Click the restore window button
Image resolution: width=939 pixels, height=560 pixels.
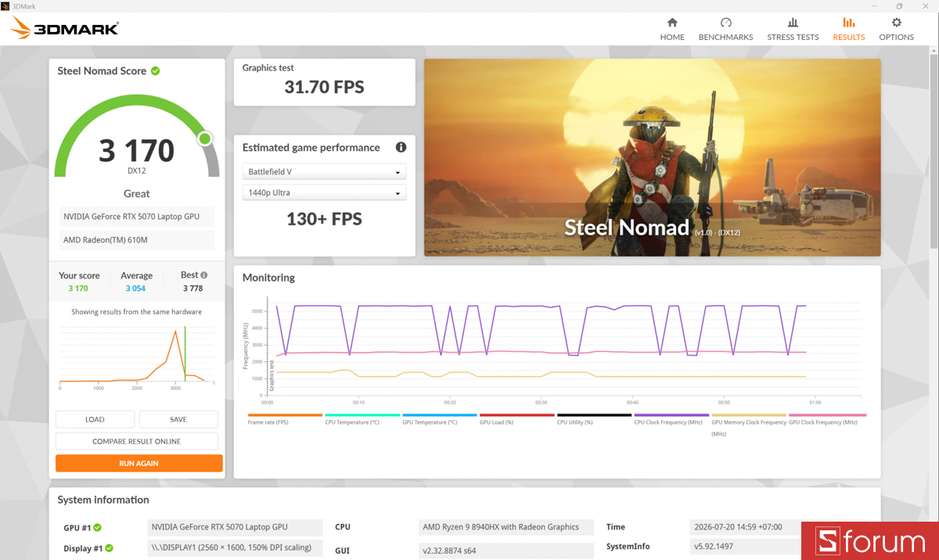tap(900, 5)
